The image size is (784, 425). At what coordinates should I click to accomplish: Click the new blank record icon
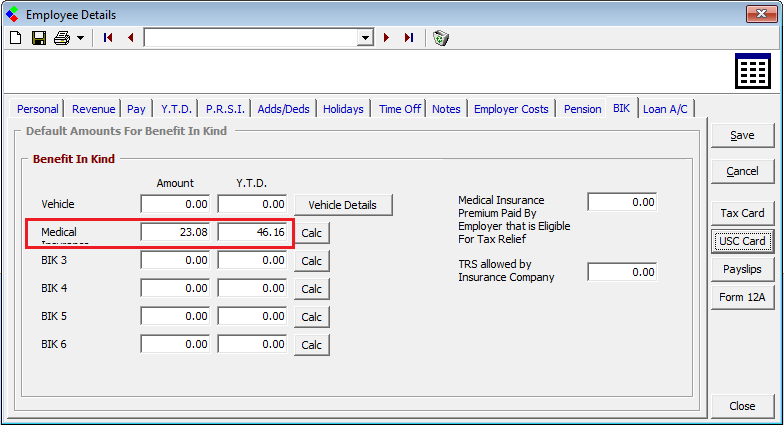click(15, 38)
